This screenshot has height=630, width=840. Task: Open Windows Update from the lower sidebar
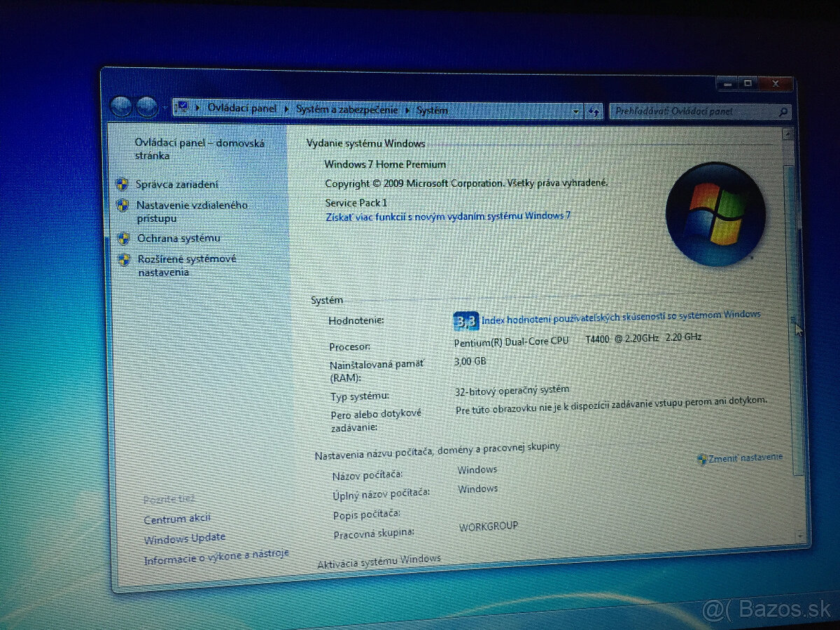(184, 538)
